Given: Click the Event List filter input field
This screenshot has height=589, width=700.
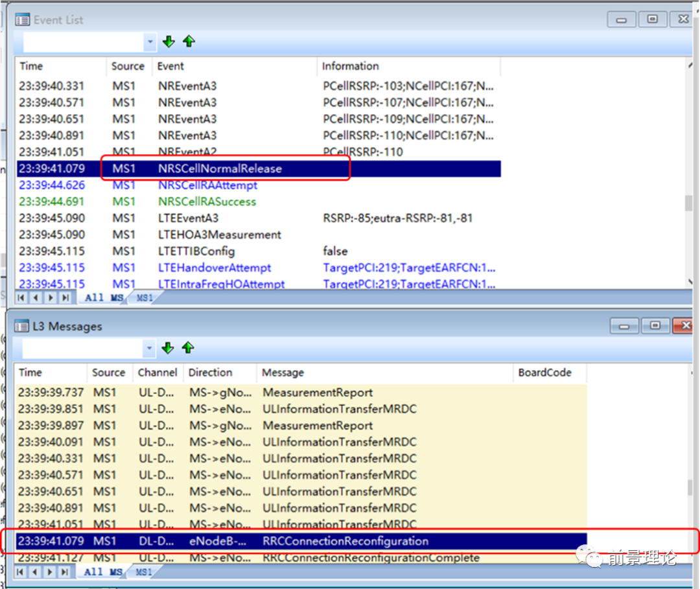Looking at the screenshot, I should pyautogui.click(x=84, y=42).
